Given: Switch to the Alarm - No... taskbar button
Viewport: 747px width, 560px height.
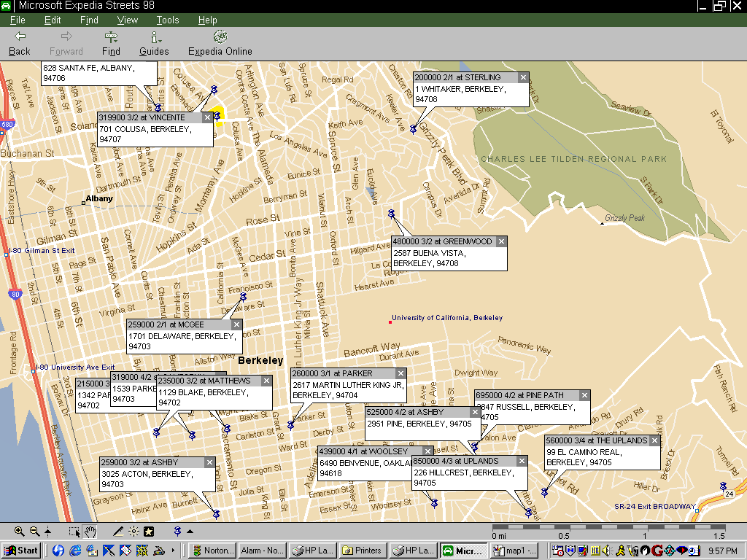Looking at the screenshot, I should 262,551.
